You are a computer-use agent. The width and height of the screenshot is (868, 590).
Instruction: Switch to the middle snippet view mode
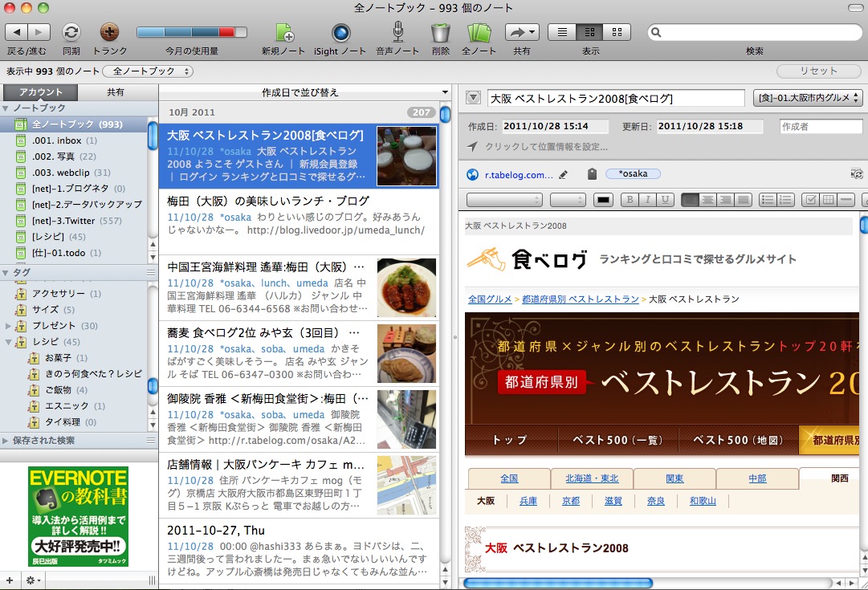coord(589,32)
